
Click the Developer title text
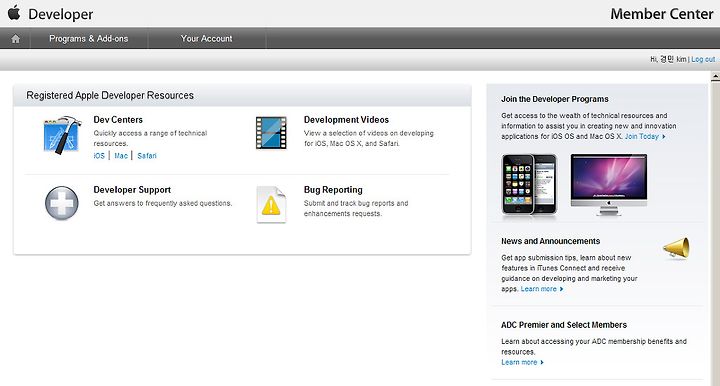tap(61, 14)
